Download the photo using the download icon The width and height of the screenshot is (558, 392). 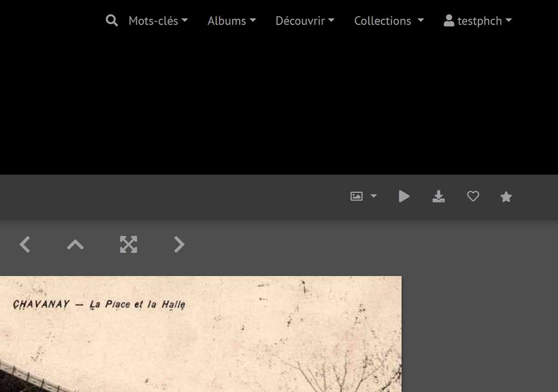point(438,196)
